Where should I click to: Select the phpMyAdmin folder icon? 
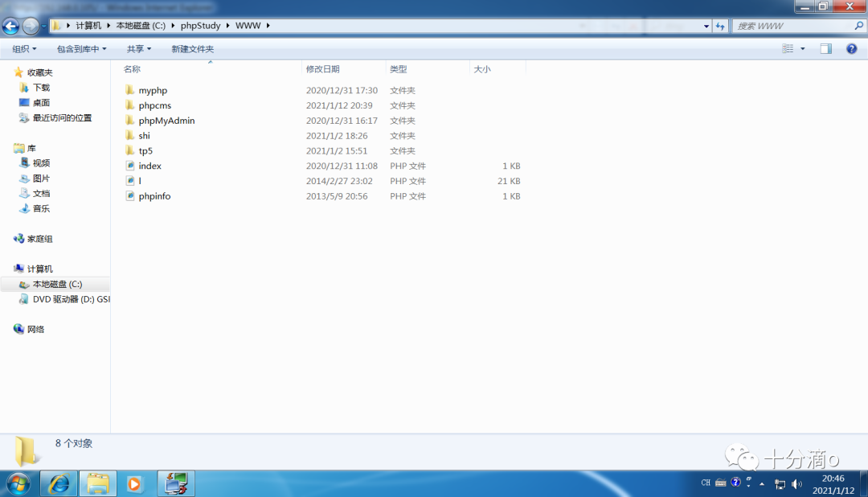point(130,121)
